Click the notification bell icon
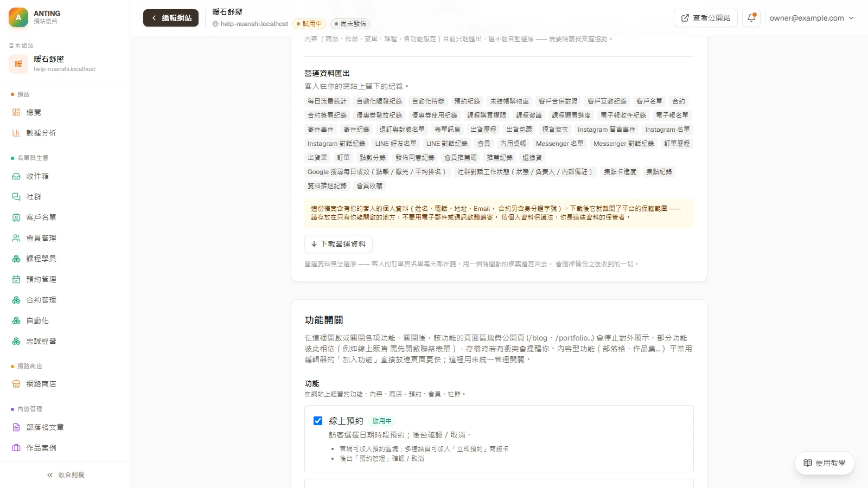Screen dimensions: 868x488 (x=751, y=18)
